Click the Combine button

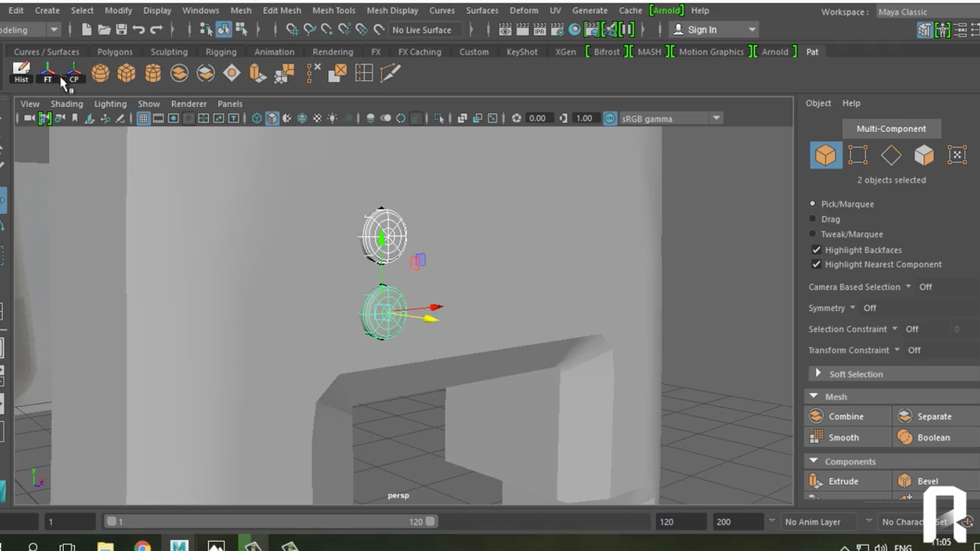pyautogui.click(x=845, y=417)
